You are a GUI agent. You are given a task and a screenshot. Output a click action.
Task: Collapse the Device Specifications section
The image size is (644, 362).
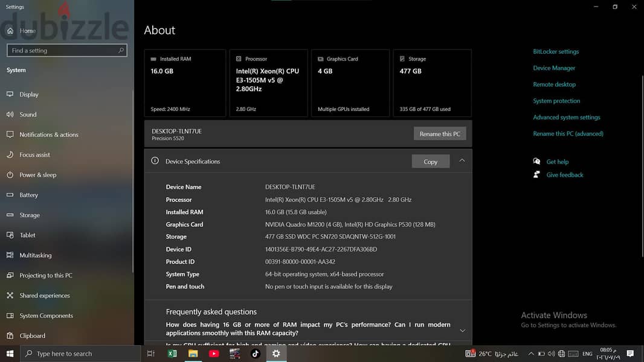[x=462, y=160]
